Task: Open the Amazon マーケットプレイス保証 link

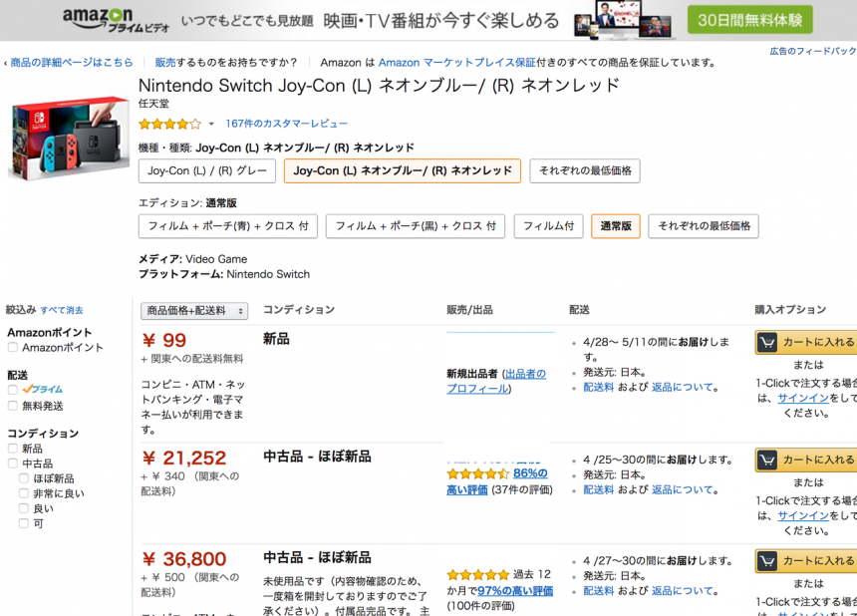Action: click(457, 63)
